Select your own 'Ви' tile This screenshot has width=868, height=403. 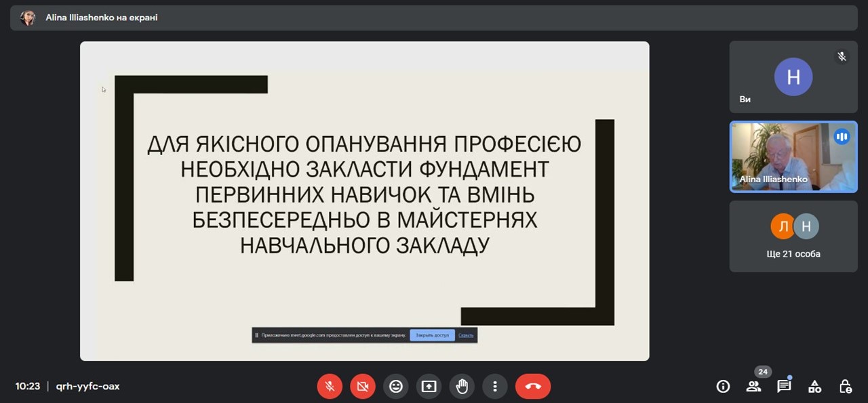pyautogui.click(x=793, y=77)
